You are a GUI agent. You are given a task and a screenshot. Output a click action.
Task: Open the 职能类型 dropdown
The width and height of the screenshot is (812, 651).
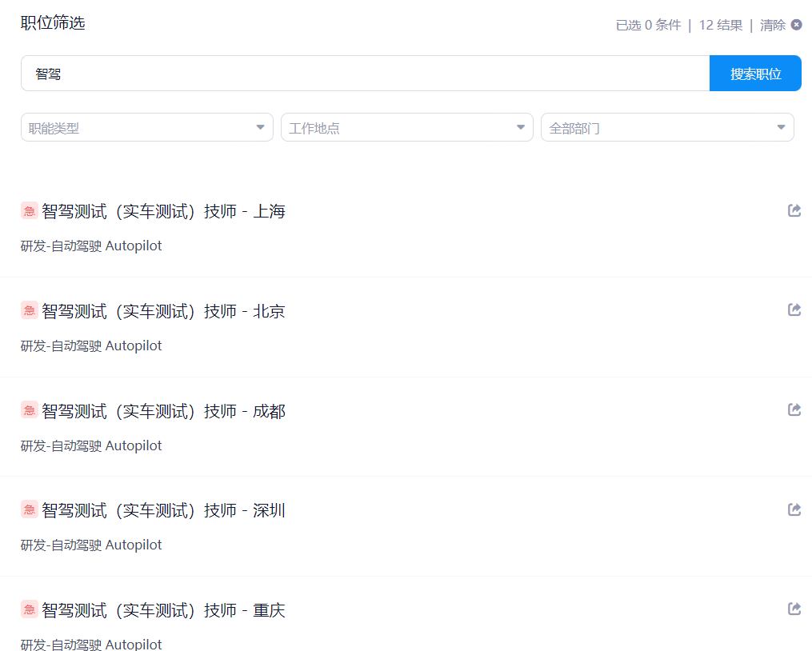[x=147, y=127]
